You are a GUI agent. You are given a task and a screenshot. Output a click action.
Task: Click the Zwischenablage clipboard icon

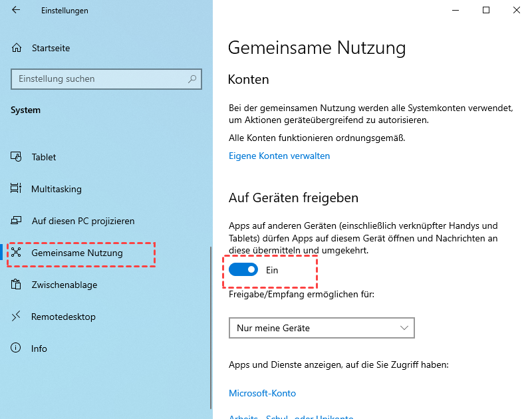pyautogui.click(x=17, y=285)
